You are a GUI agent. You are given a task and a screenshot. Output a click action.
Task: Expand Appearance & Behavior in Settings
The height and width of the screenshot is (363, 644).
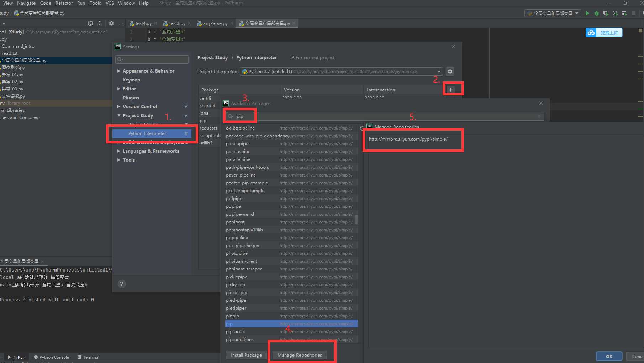click(x=119, y=71)
